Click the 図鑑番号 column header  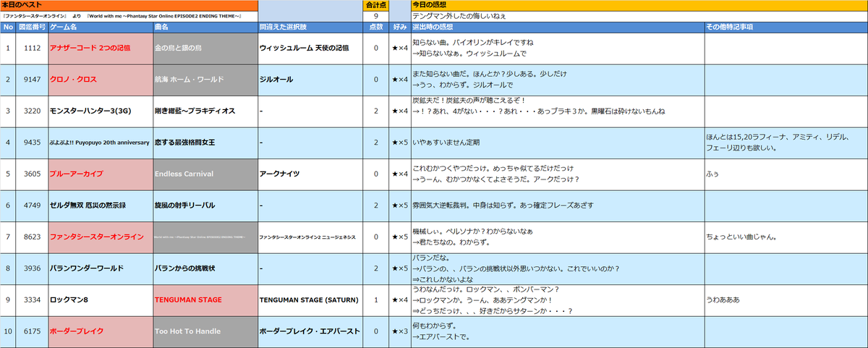33,27
